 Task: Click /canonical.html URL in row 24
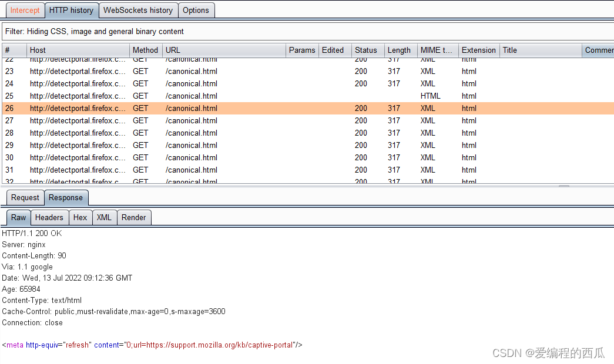pyautogui.click(x=192, y=84)
